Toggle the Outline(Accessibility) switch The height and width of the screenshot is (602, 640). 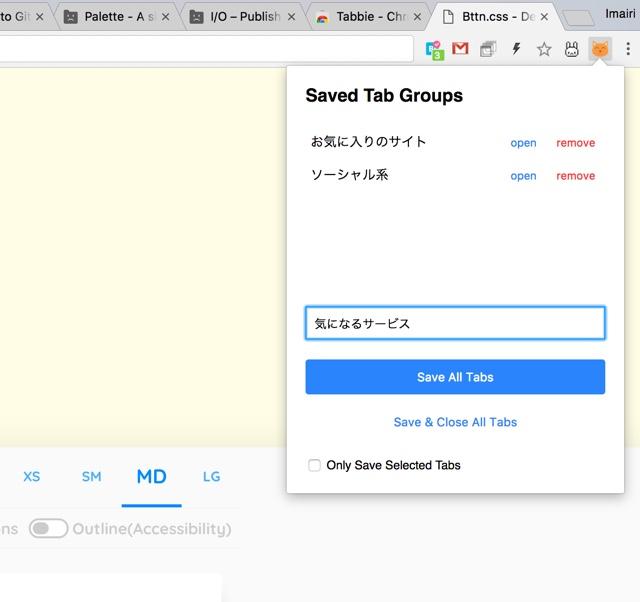click(x=49, y=529)
